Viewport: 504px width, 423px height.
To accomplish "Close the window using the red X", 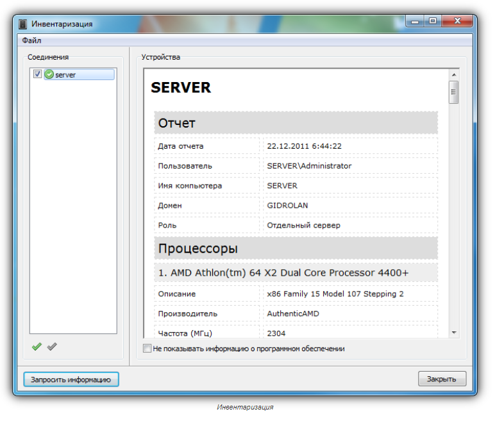I will pos(458,22).
